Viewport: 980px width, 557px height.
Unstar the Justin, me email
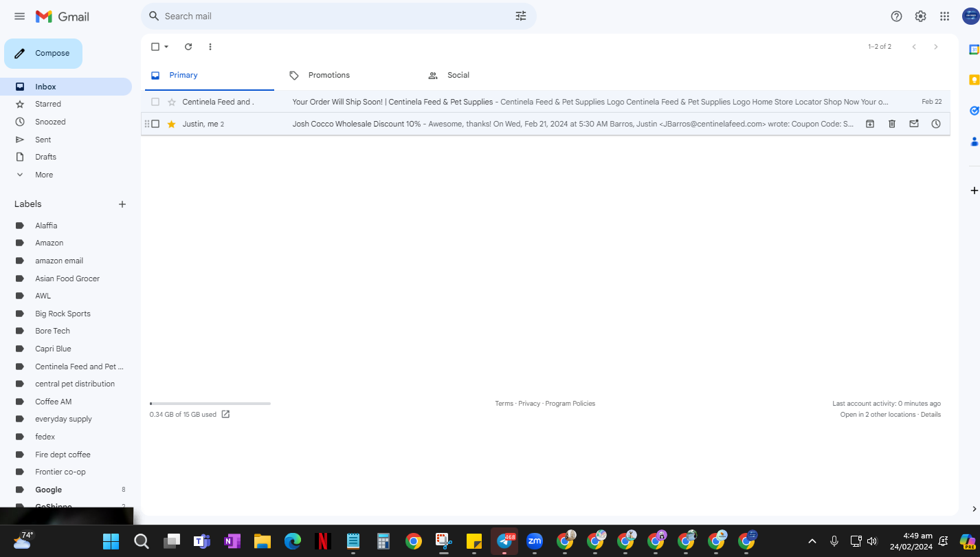(x=172, y=124)
